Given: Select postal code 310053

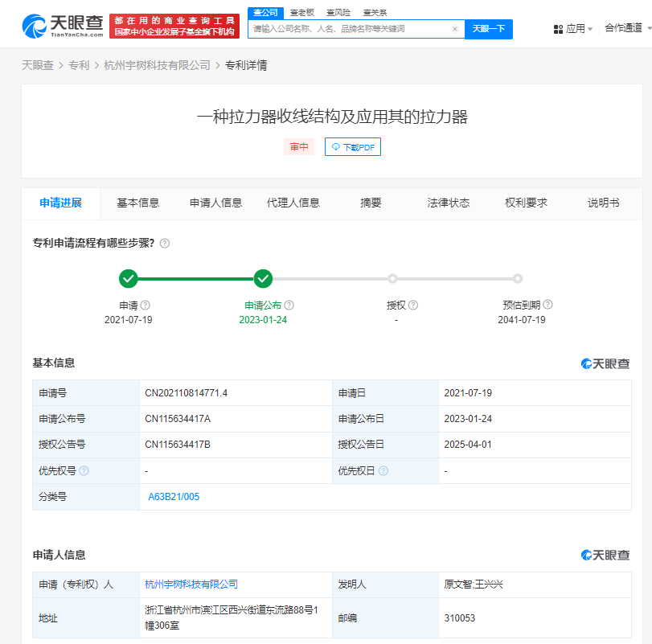Looking at the screenshot, I should click(x=460, y=617).
